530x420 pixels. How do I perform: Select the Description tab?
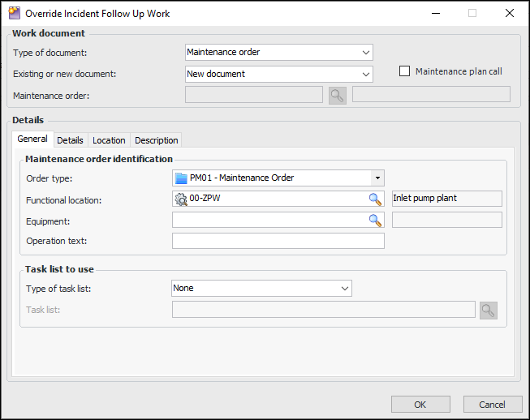(x=156, y=140)
